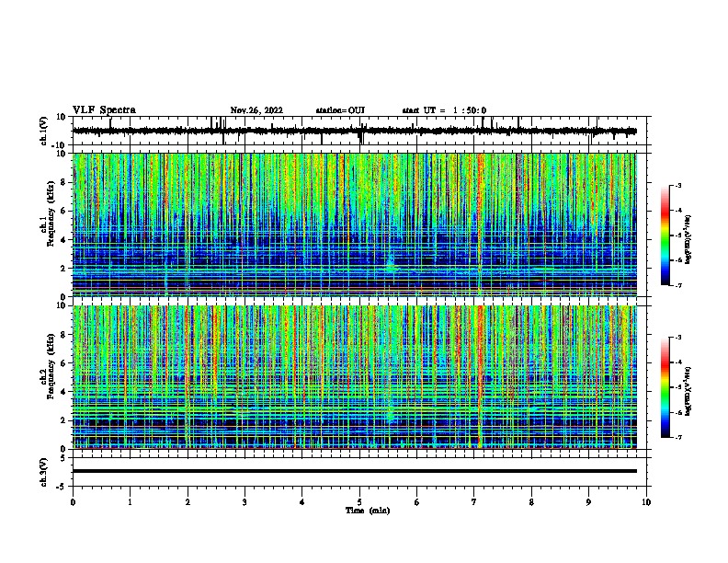Click the ch.1 voltage waveform trace panel
The image size is (728, 563).
tap(359, 131)
